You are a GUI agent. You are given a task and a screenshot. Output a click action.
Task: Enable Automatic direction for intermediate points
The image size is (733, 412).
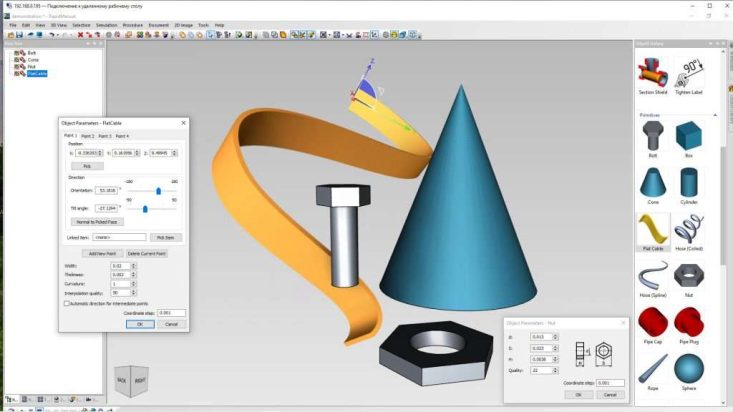pos(67,304)
